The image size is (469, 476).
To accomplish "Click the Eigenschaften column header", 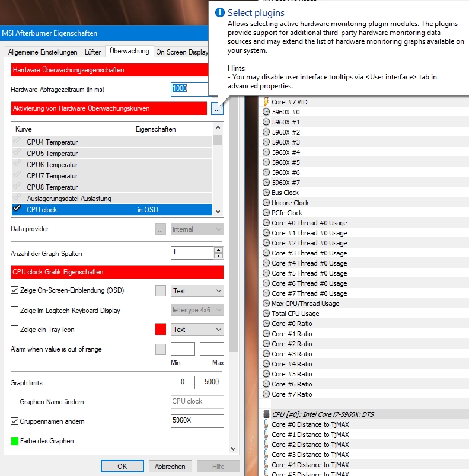I will [x=172, y=129].
